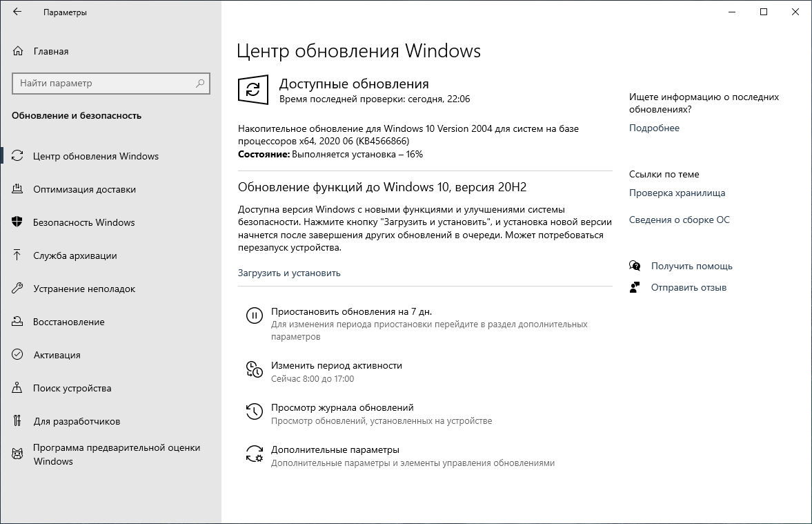Click Загрузить и установить link

tap(289, 273)
